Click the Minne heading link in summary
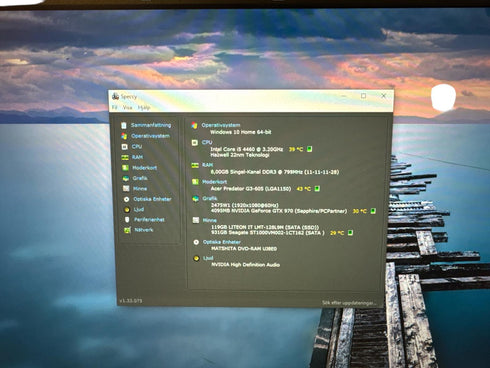490x368 pixels. (x=210, y=220)
